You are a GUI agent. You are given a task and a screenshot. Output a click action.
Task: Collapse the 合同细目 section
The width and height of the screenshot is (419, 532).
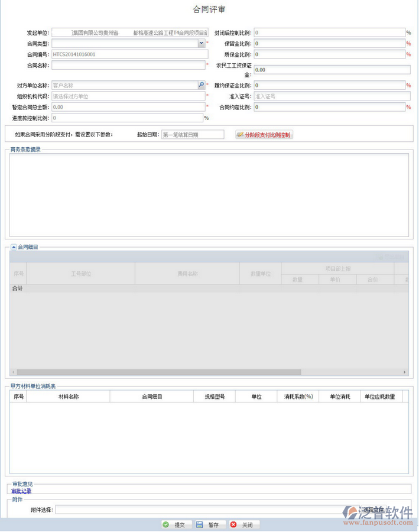tap(14, 247)
